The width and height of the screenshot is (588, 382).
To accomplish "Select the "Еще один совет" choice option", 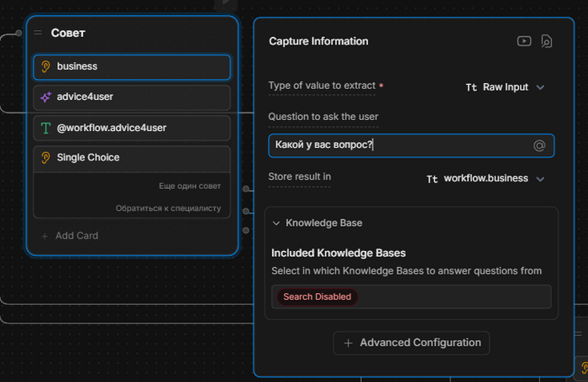I will (189, 186).
